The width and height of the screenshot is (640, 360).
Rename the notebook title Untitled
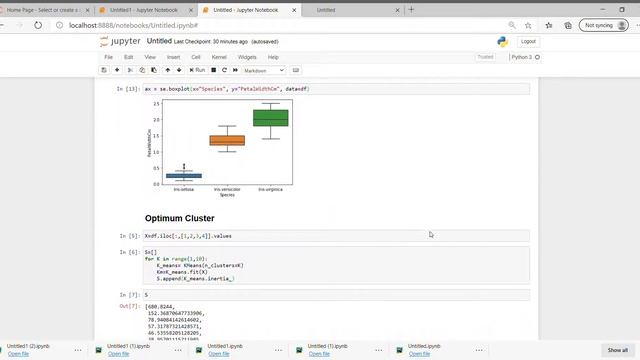(x=159, y=41)
